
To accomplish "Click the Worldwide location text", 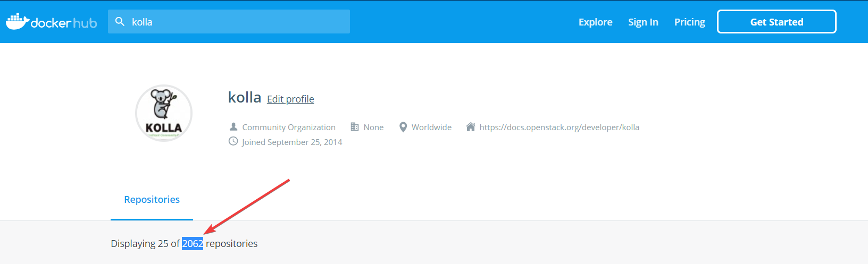I will click(x=431, y=127).
